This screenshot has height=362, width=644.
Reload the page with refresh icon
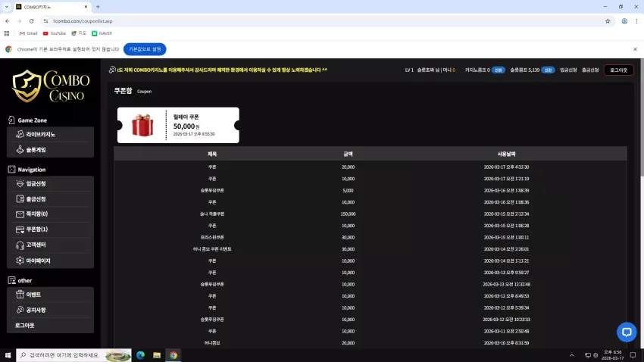[x=32, y=21]
